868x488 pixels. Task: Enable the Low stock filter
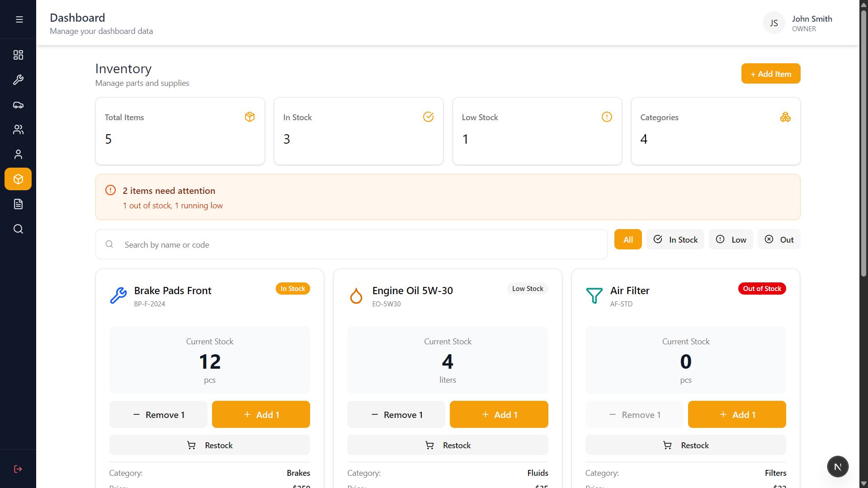pyautogui.click(x=731, y=239)
